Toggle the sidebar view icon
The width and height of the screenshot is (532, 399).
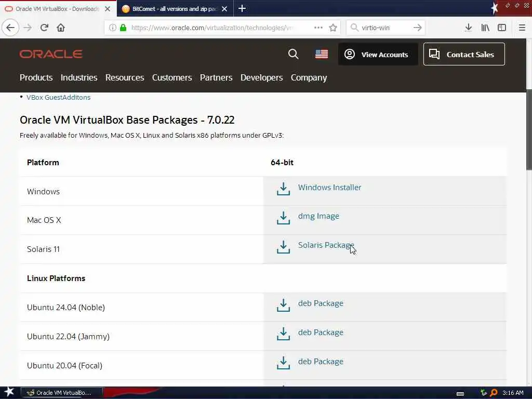(502, 28)
